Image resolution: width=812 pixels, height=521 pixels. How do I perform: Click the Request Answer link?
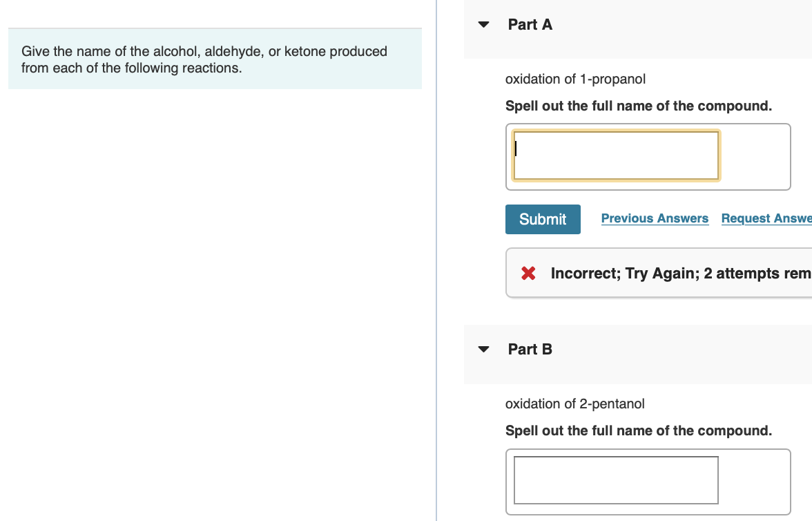[766, 218]
